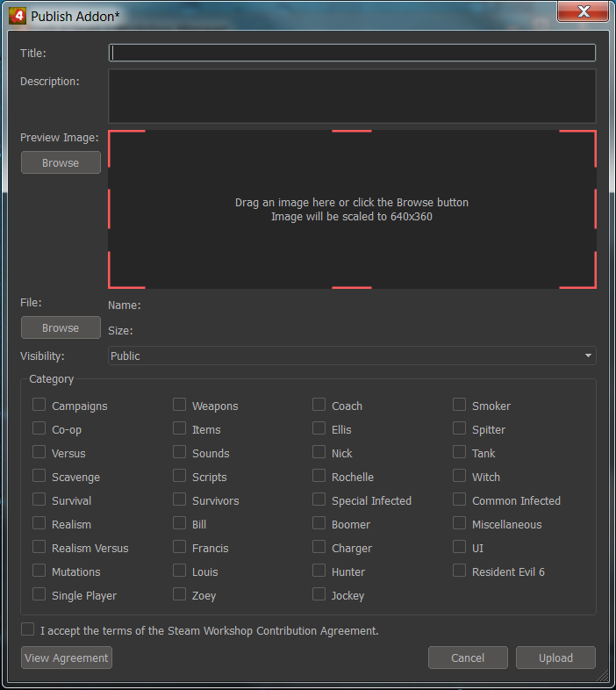616x690 pixels.
Task: Tick the Scripts checkbox
Action: [180, 476]
